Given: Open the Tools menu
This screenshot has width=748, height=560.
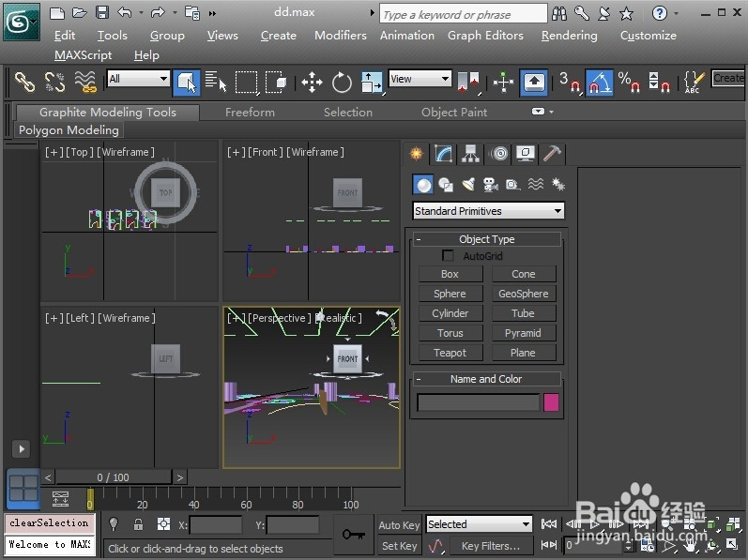Looking at the screenshot, I should click(x=112, y=36).
